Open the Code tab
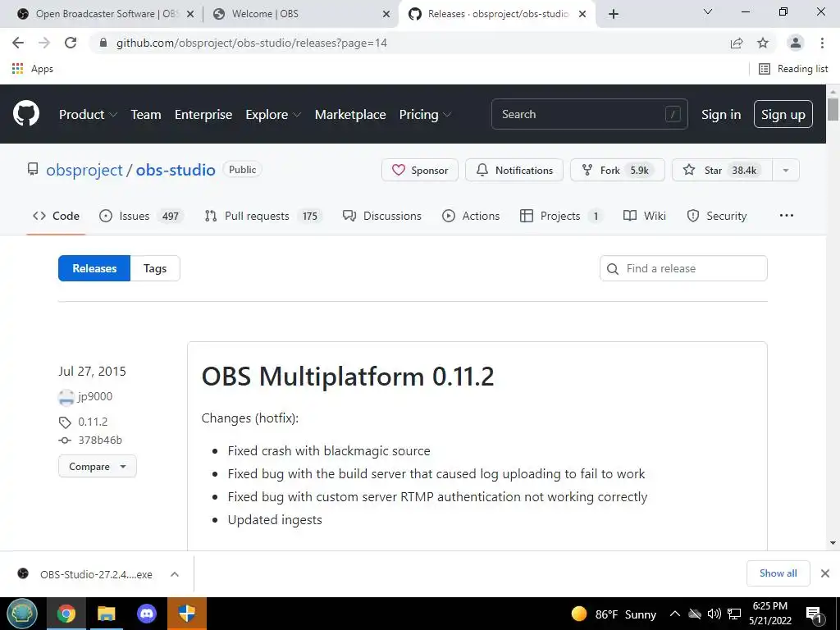Viewport: 840px width, 630px height. (56, 216)
